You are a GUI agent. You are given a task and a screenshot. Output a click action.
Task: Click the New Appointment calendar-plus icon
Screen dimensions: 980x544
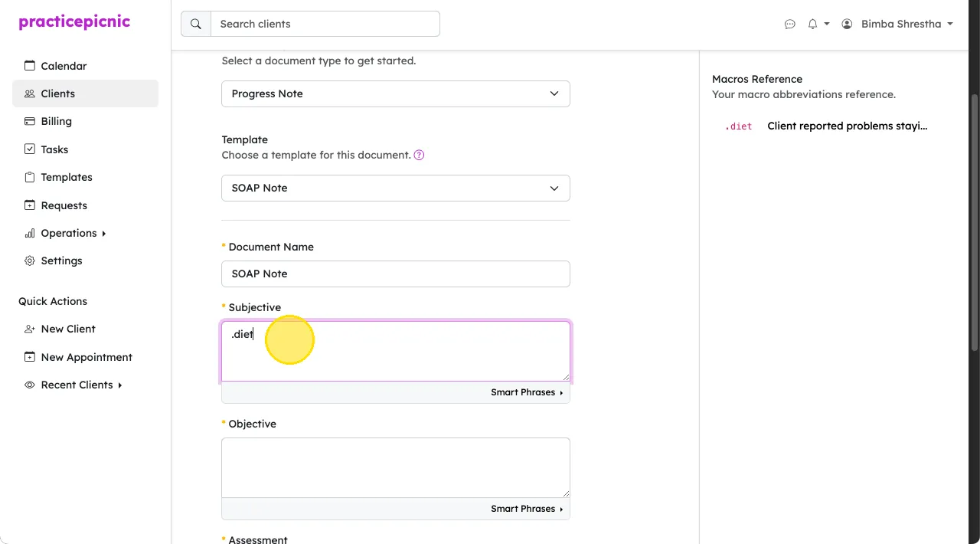tap(30, 357)
